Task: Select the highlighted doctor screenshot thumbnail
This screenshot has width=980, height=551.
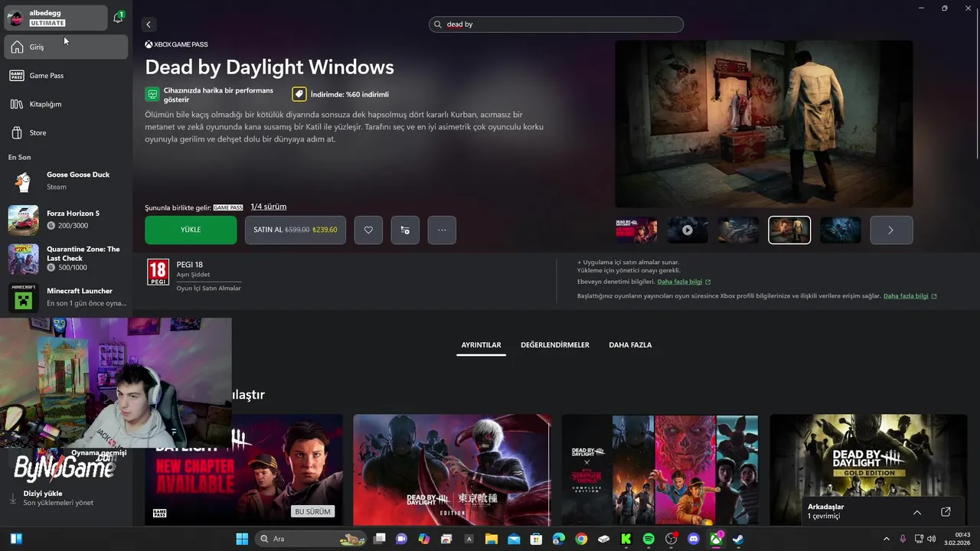Action: tap(789, 230)
